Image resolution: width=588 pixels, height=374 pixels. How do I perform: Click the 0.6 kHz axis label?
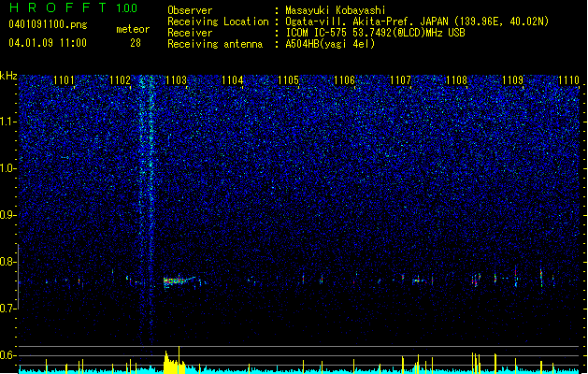7,355
